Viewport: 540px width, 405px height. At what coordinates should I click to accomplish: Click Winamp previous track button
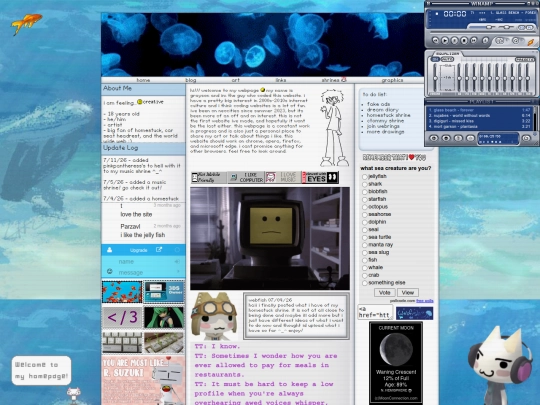435,41
